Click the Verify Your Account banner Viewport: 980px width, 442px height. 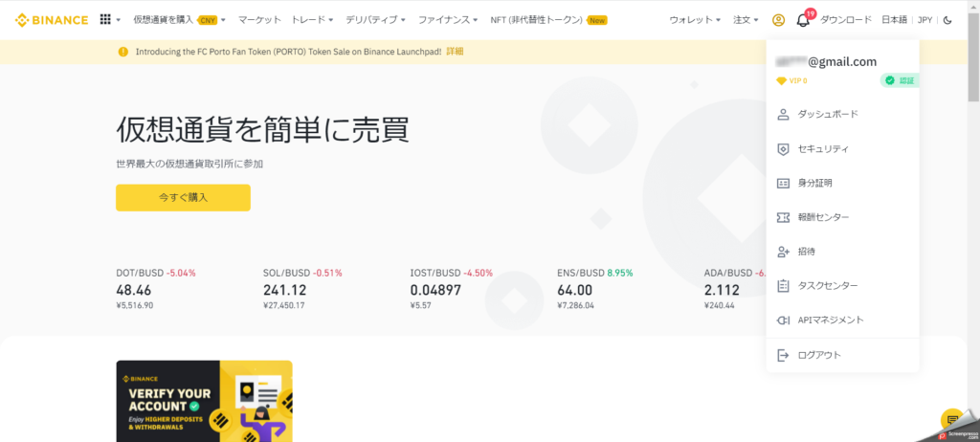(204, 401)
